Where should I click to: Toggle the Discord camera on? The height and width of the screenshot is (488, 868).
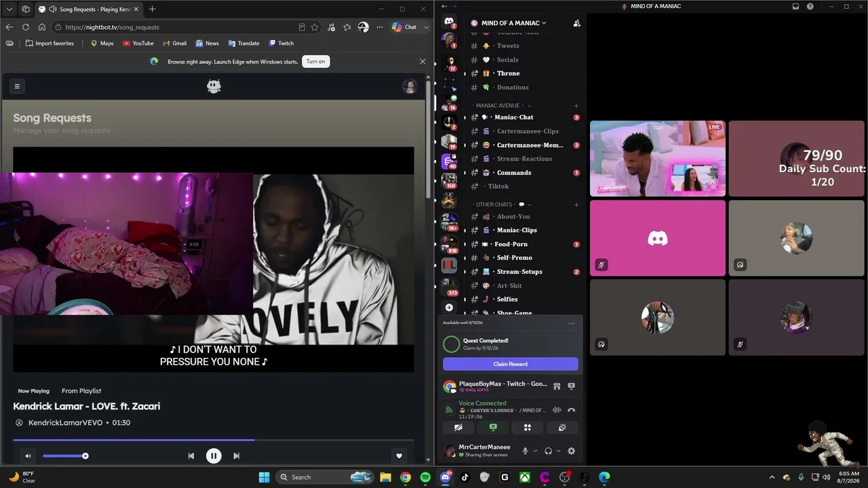coord(458,428)
